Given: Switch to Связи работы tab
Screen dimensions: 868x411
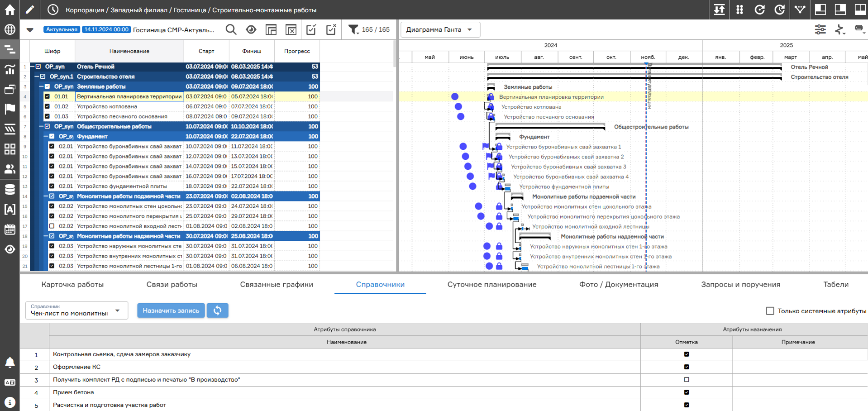Looking at the screenshot, I should tap(172, 284).
